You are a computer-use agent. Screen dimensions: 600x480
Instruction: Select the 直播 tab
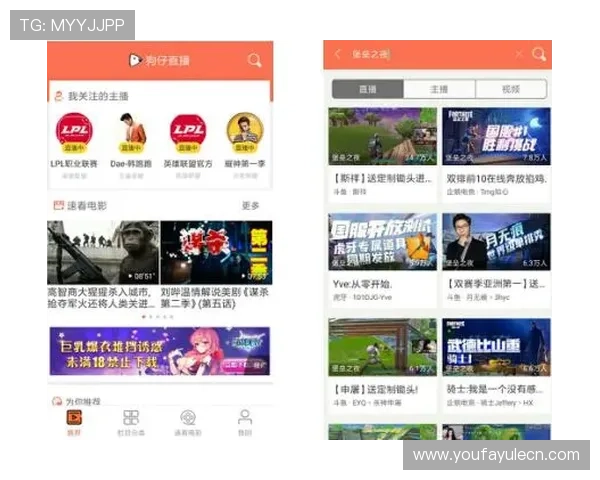click(x=368, y=89)
